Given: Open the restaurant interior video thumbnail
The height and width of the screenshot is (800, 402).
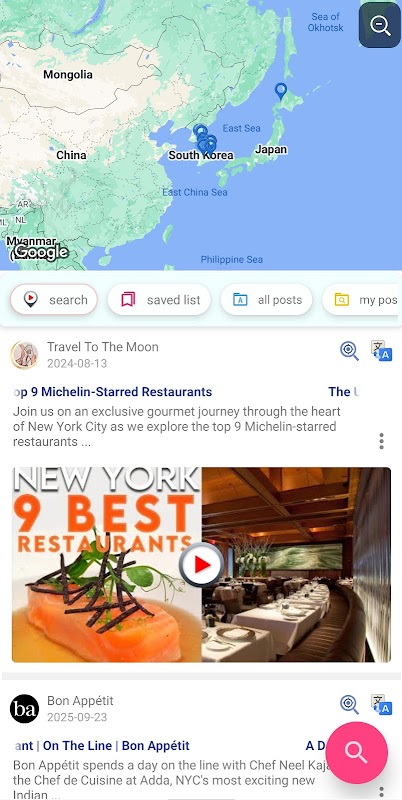Looking at the screenshot, I should 296,565.
